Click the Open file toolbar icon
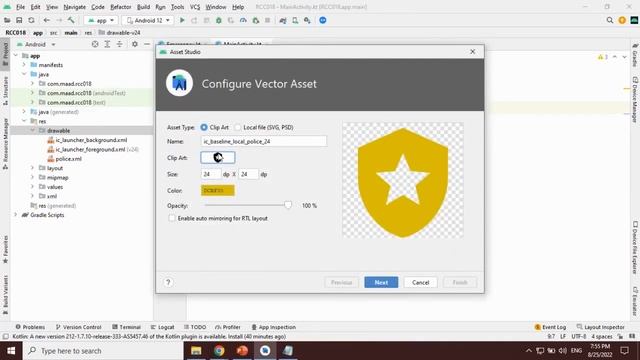Image resolution: width=640 pixels, height=360 pixels. point(7,20)
